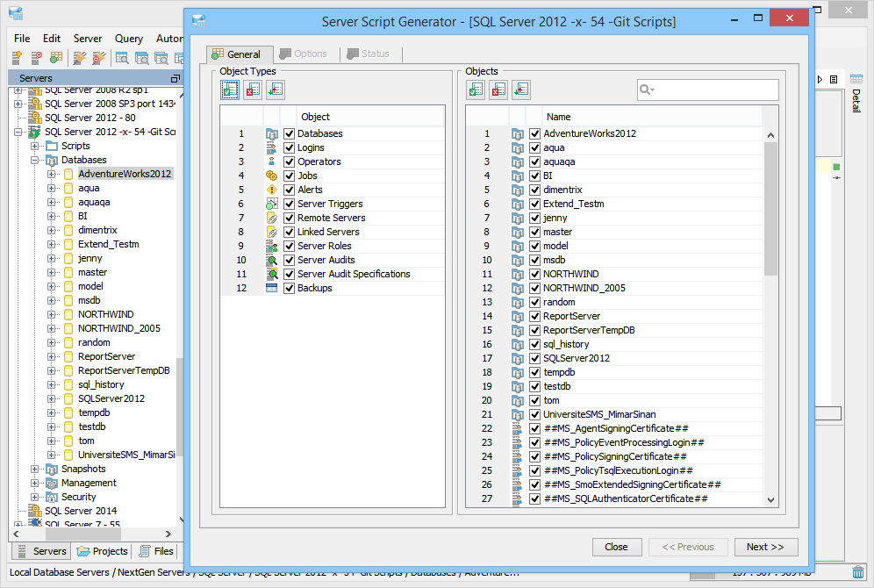The height and width of the screenshot is (588, 874).
Task: Click the login icon next to ##MS_AgentSigningCertificate##
Action: click(518, 428)
